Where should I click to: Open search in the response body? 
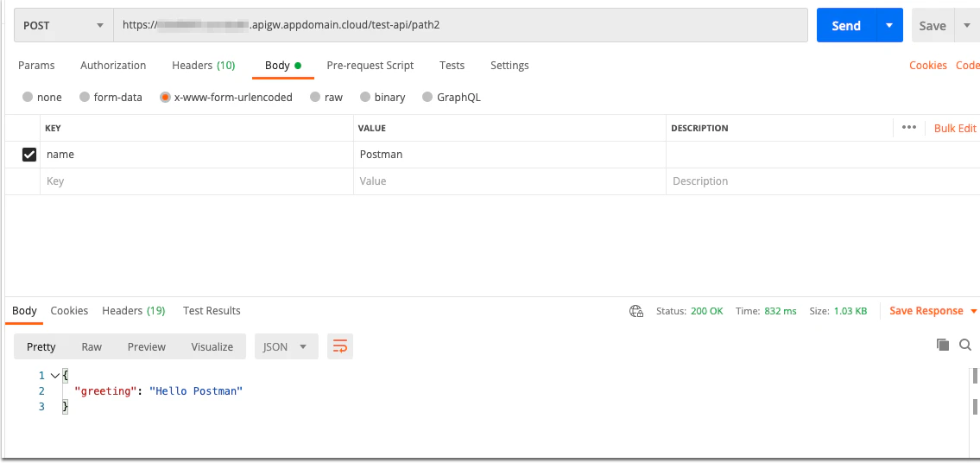tap(965, 344)
